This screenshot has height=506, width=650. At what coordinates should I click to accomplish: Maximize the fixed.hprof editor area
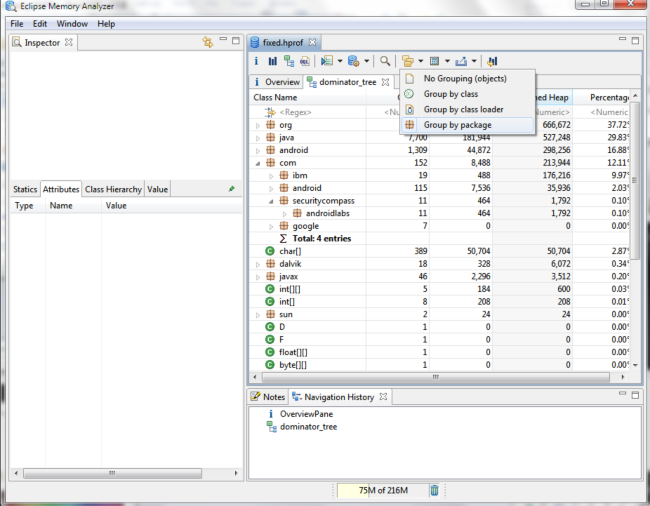point(635,41)
